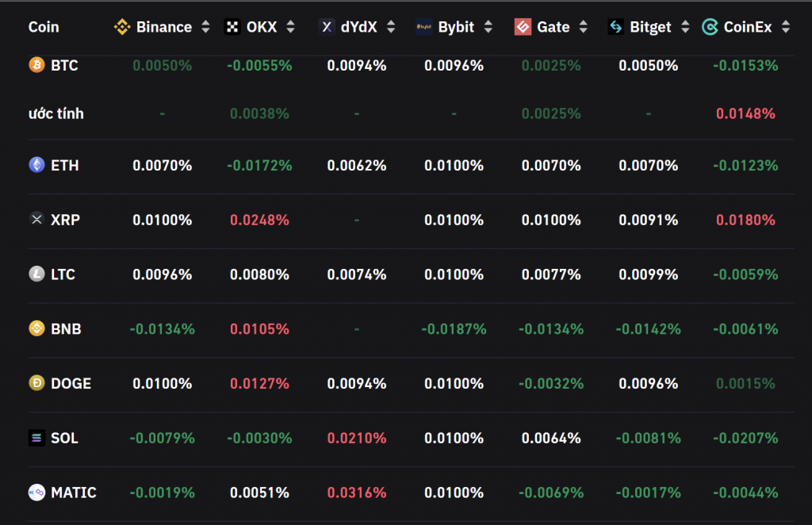Sort by dYdX column arrows
Screen dimensions: 812x525
pos(391,27)
